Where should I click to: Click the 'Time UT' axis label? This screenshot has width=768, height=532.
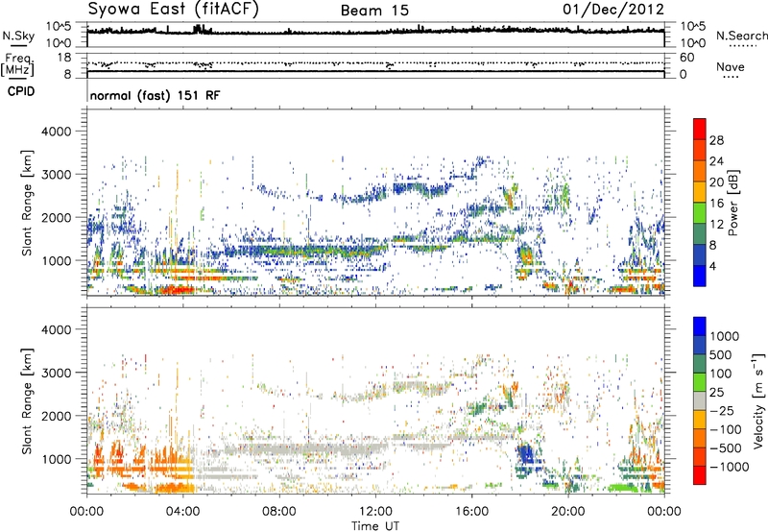(x=375, y=525)
